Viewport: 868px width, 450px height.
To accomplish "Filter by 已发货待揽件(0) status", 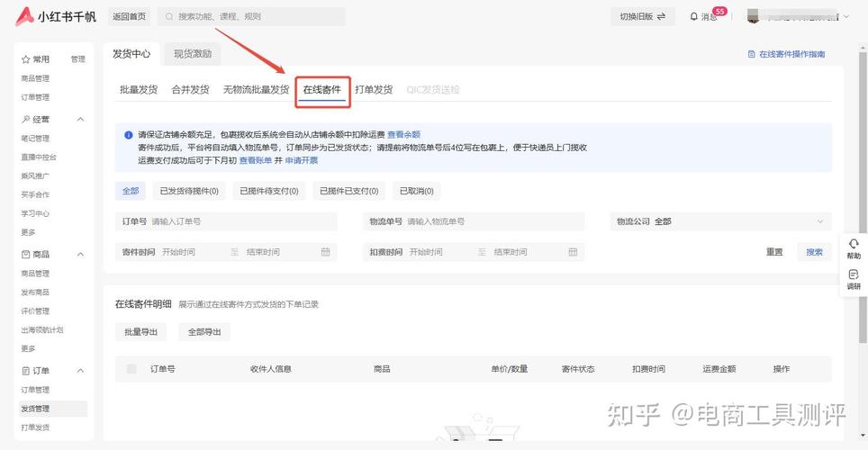I will (x=189, y=191).
